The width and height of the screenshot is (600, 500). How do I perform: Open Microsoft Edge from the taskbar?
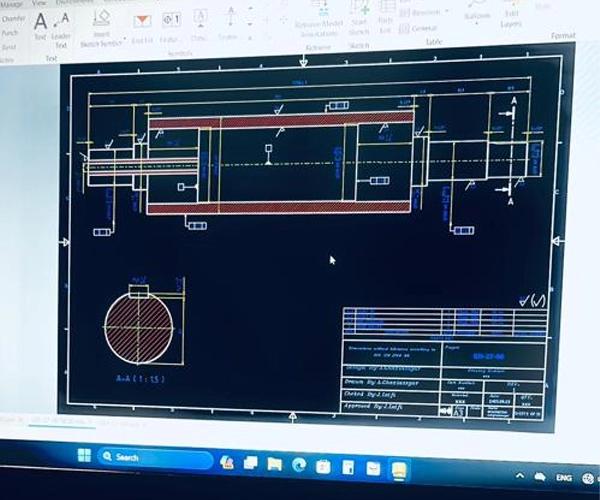299,465
